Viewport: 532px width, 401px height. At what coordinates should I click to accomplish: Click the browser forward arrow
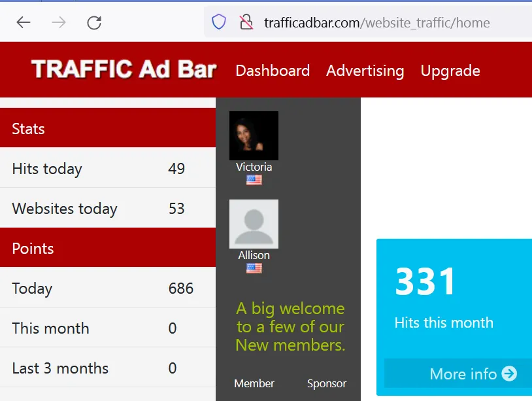pos(59,23)
